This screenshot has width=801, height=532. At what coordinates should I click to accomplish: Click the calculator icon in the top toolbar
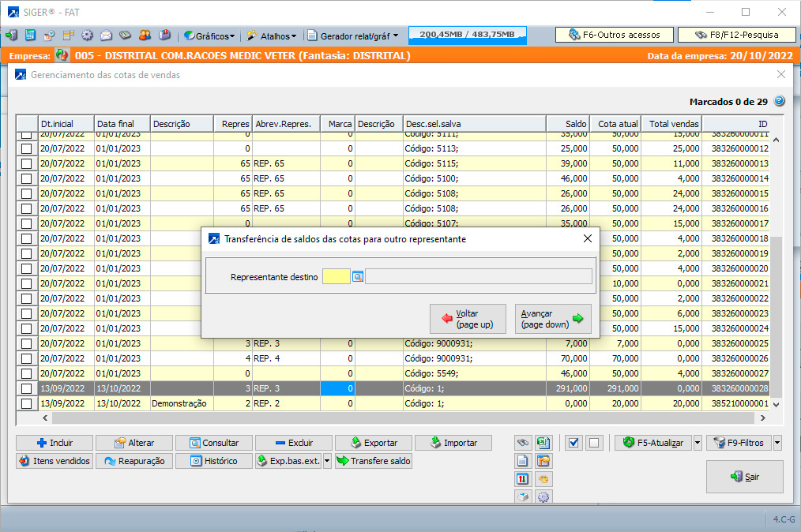click(x=30, y=36)
